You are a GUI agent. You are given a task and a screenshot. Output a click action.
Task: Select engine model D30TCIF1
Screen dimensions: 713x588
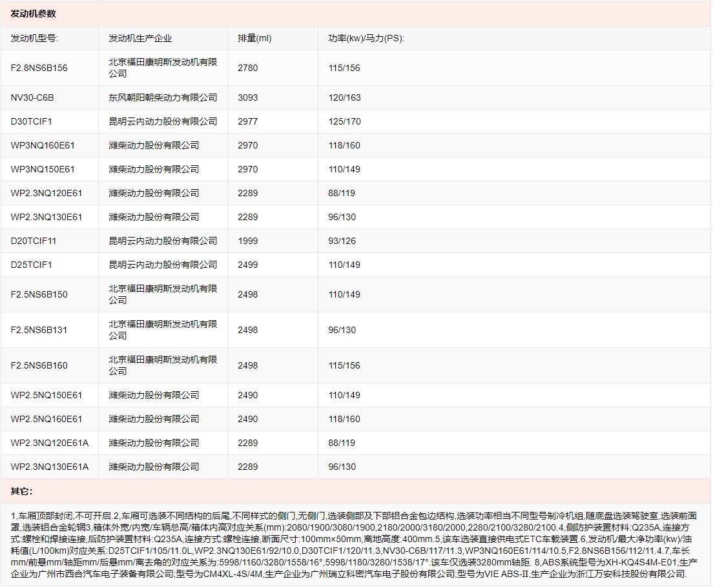coord(32,121)
